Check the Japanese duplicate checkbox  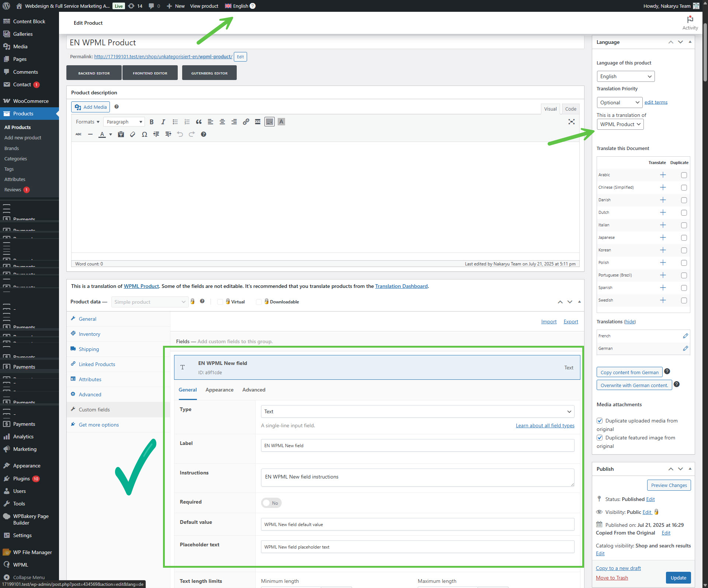click(684, 238)
